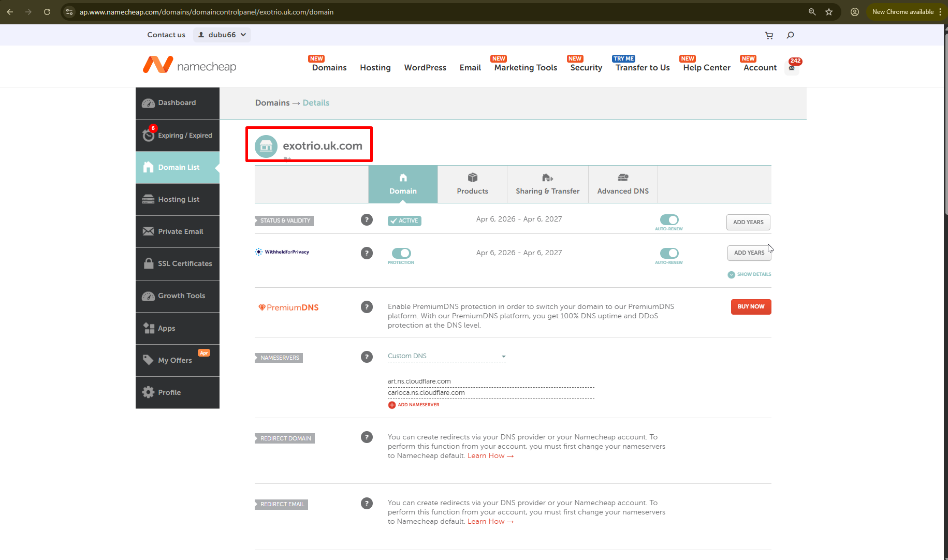Open the Sharing & Transfer tab
948x560 pixels.
(547, 184)
